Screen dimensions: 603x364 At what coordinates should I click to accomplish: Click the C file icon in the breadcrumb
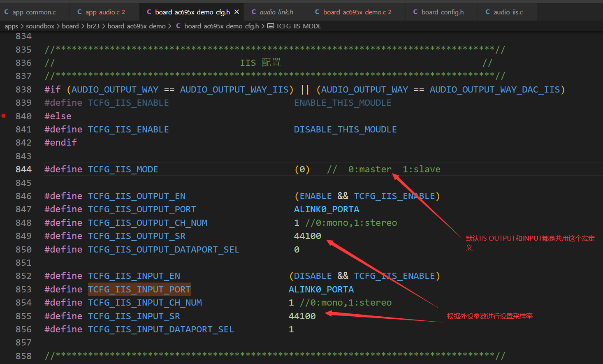click(x=178, y=26)
